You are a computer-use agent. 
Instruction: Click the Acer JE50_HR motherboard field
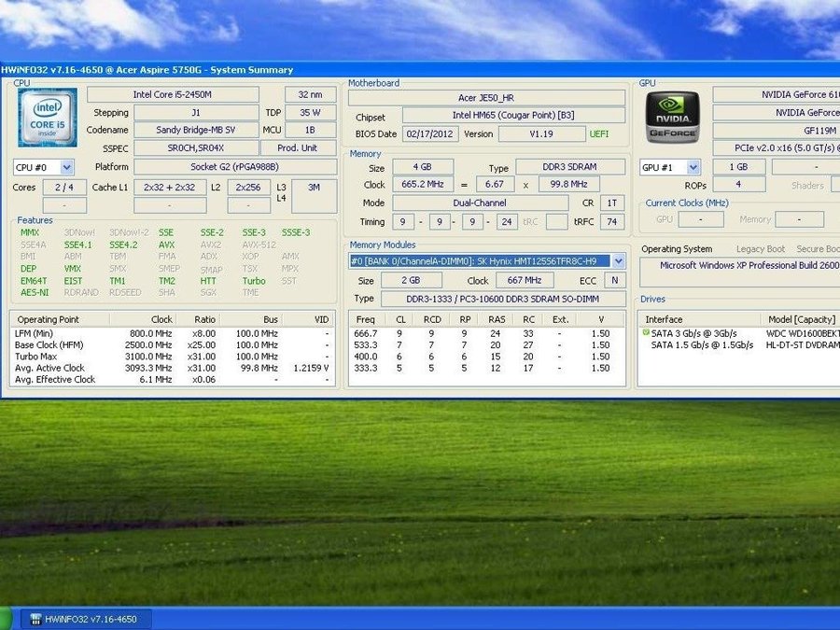tap(486, 97)
